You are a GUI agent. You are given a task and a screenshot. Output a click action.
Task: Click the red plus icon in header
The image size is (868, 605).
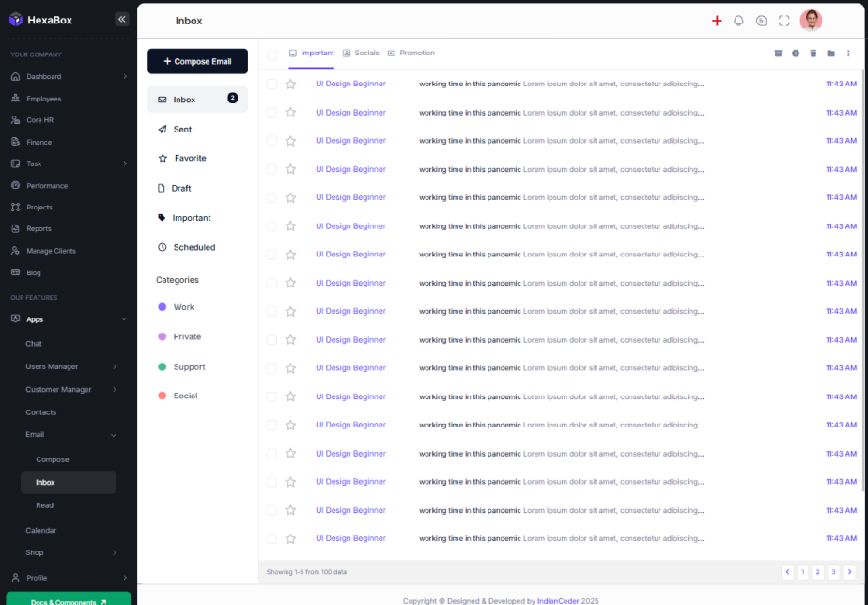click(x=717, y=21)
